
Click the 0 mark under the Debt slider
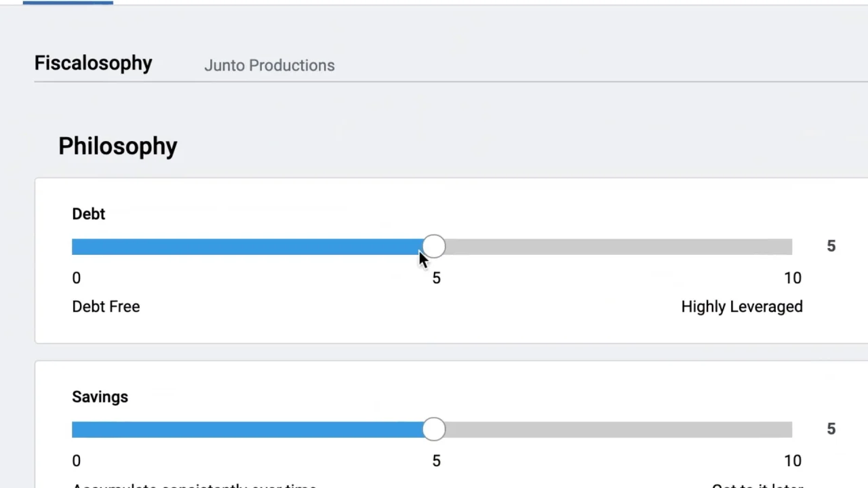(x=76, y=278)
